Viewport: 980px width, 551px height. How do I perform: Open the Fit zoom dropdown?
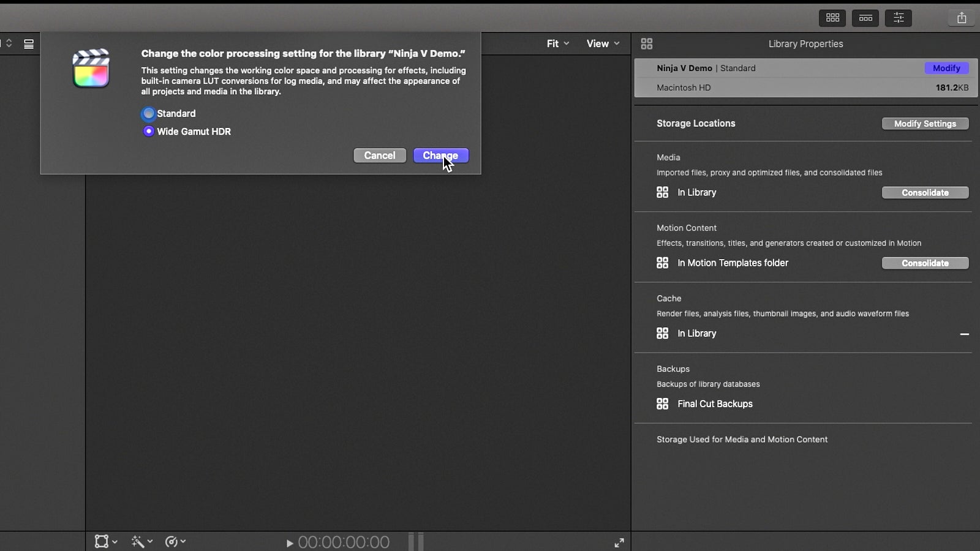558,43
